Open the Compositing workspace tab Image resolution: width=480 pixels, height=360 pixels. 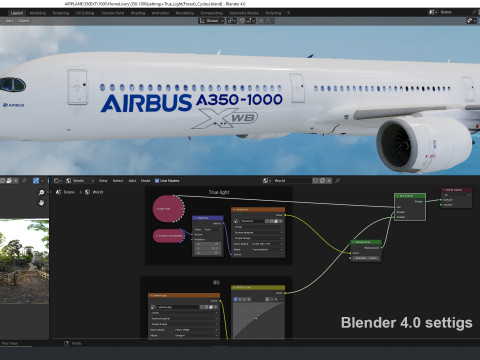[x=211, y=13]
